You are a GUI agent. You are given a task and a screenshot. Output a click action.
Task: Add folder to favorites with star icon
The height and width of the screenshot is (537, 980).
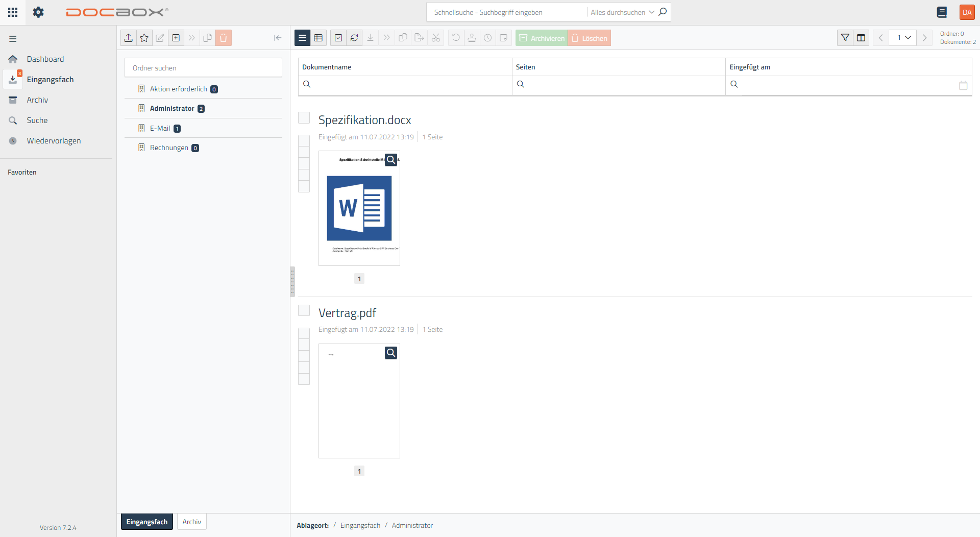[144, 38]
